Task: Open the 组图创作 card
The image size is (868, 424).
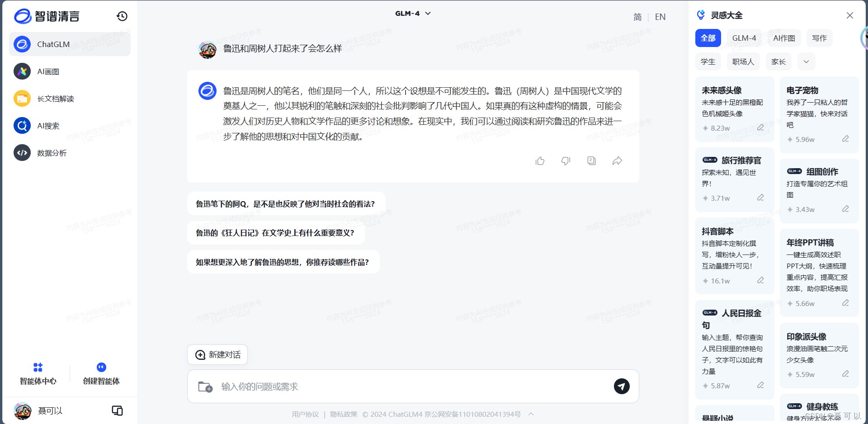Action: 819,191
